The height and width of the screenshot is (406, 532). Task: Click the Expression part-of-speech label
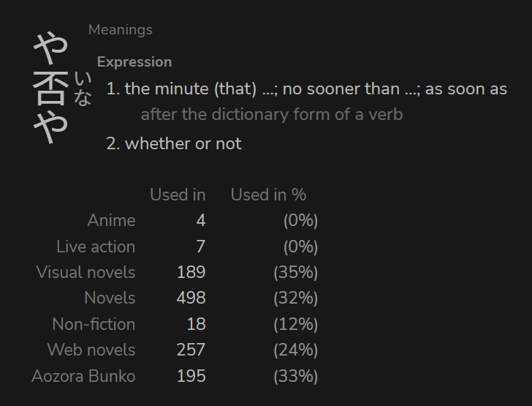pos(134,62)
